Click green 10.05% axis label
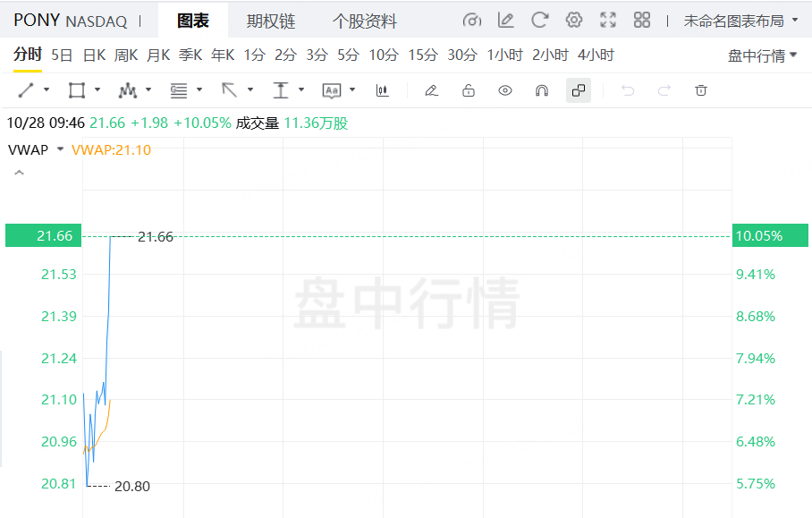The height and width of the screenshot is (518, 812). (770, 235)
